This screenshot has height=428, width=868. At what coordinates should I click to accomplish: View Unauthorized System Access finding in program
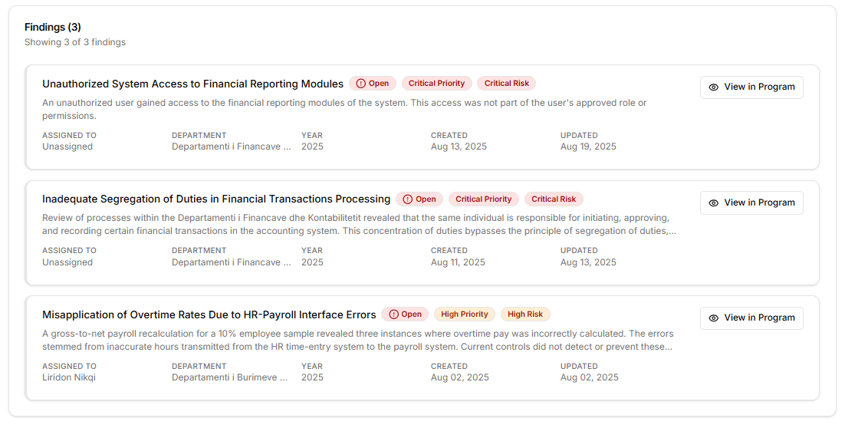pyautogui.click(x=751, y=87)
